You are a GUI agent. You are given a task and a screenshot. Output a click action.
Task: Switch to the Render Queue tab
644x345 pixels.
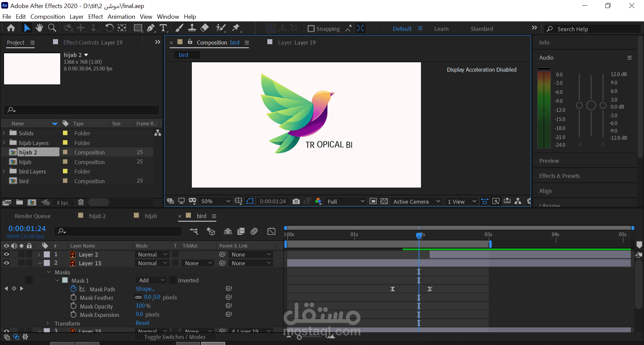click(x=33, y=216)
